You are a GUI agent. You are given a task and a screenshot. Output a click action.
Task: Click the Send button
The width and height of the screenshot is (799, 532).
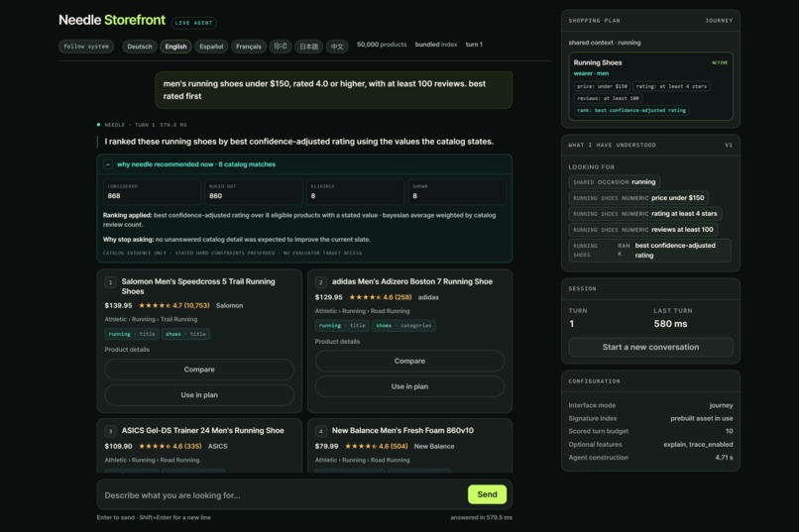click(x=487, y=494)
